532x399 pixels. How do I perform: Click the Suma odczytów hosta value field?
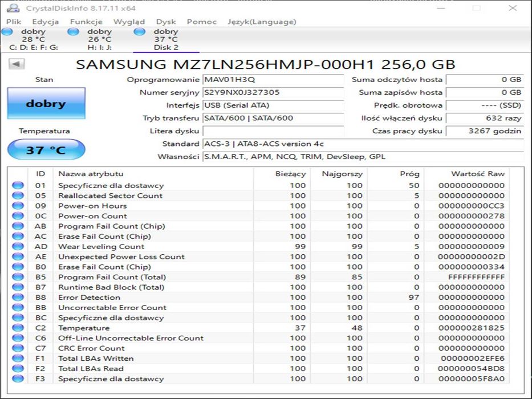(x=485, y=80)
